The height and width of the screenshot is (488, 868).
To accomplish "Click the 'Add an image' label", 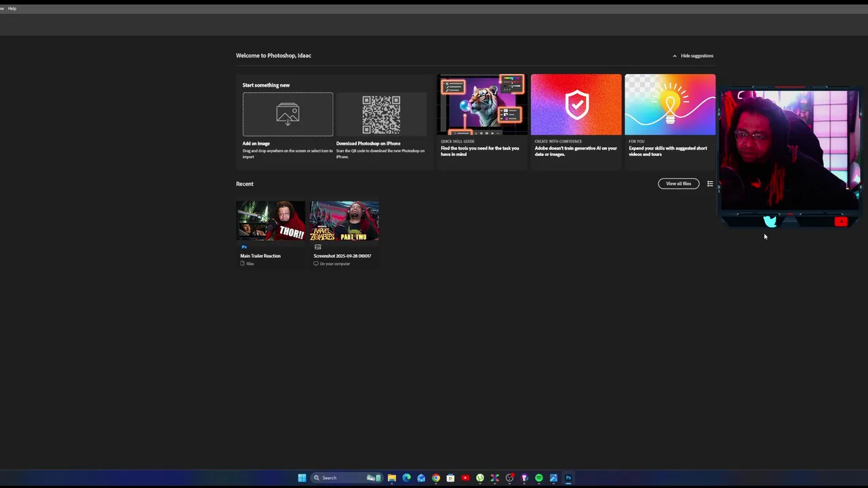I will click(256, 144).
